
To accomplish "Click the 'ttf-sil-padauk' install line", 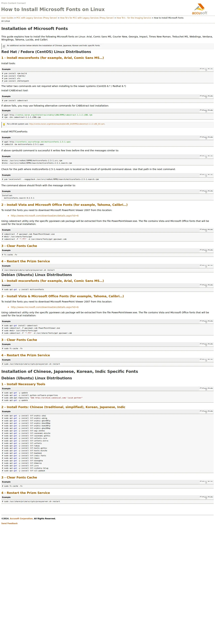I will pos(24,471).
